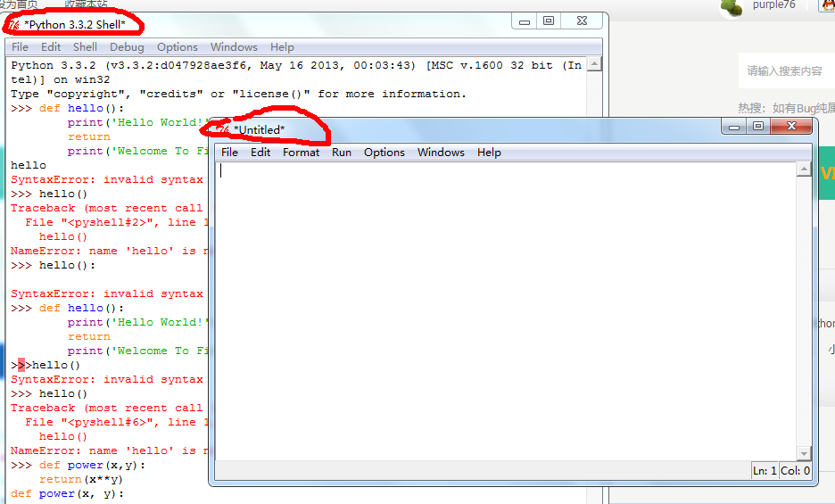Focus the search box 请输入搜索内容
Viewport: 835px width, 504px height.
tap(785, 70)
